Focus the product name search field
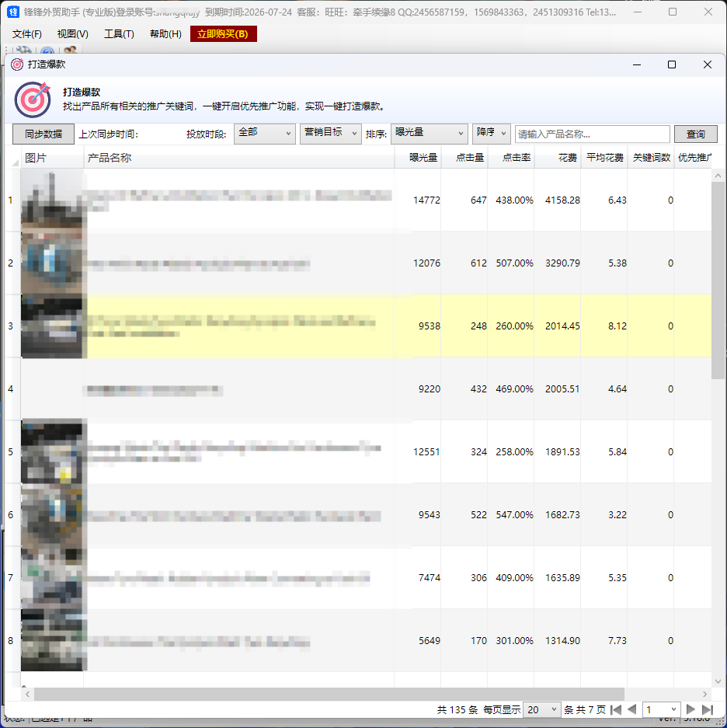 pos(592,134)
